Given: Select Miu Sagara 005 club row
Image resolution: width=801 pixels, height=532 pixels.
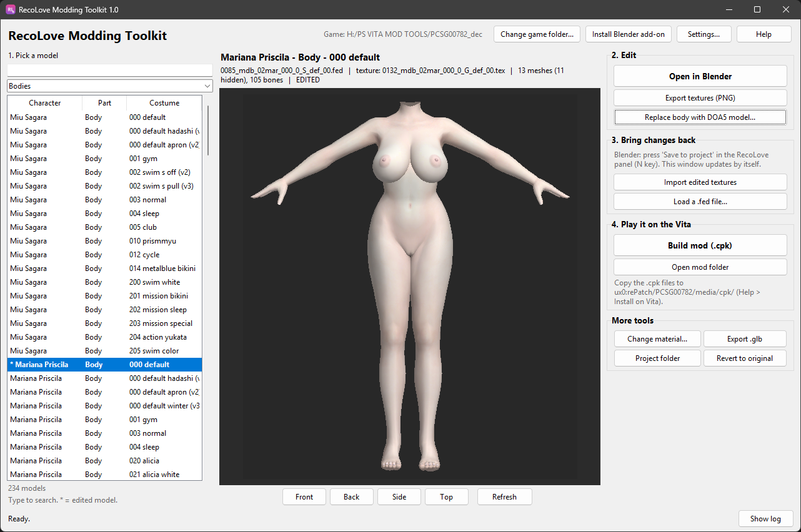Looking at the screenshot, I should pyautogui.click(x=105, y=227).
